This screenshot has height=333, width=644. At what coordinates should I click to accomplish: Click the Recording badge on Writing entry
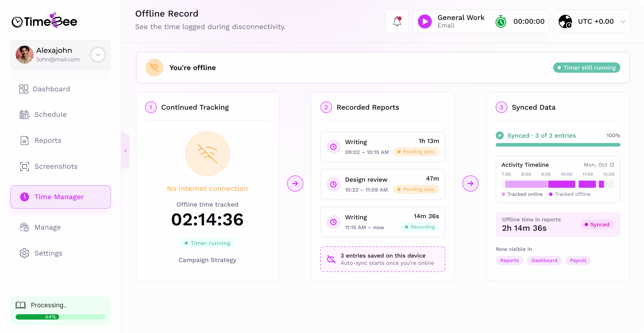click(x=420, y=227)
